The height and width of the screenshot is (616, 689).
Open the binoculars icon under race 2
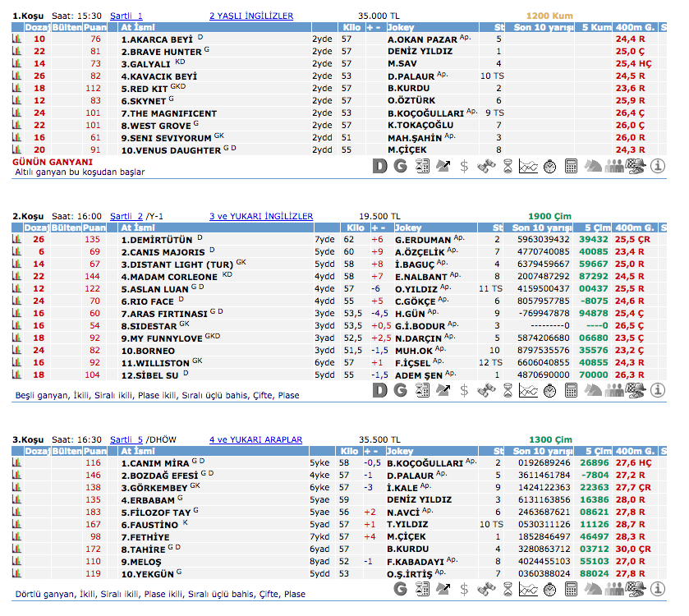485,389
